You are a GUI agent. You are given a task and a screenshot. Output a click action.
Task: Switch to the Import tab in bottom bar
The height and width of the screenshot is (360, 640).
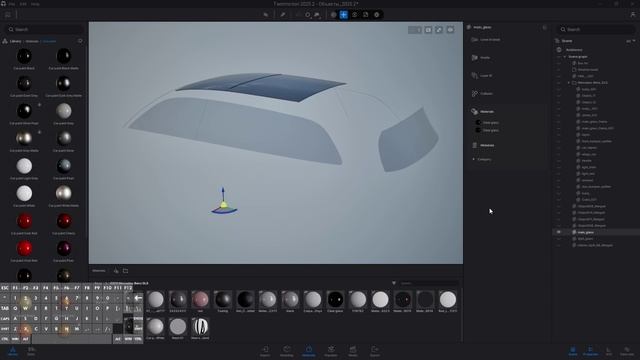pyautogui.click(x=265, y=351)
